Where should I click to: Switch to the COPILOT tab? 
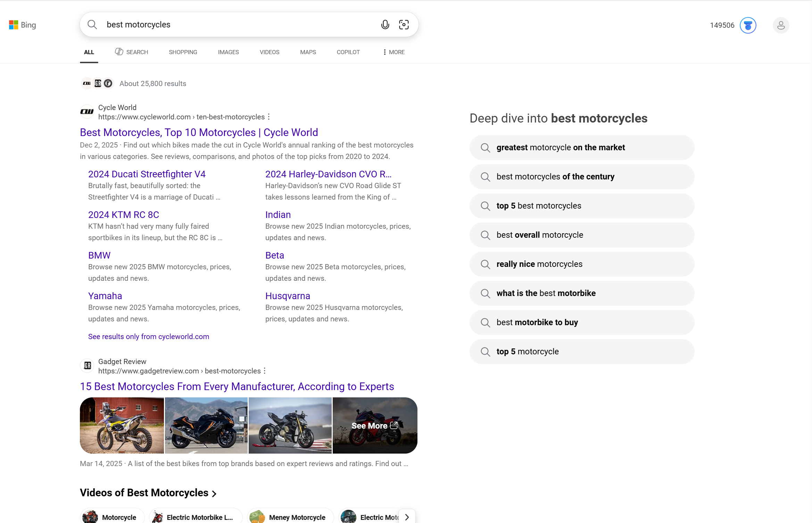pos(348,52)
